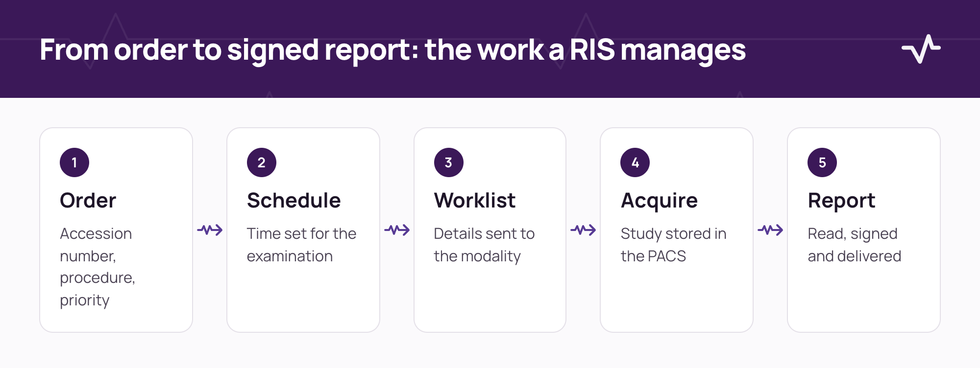Click 'Accession number, procedure, priority' description
This screenshot has width=980, height=368.
[x=98, y=267]
